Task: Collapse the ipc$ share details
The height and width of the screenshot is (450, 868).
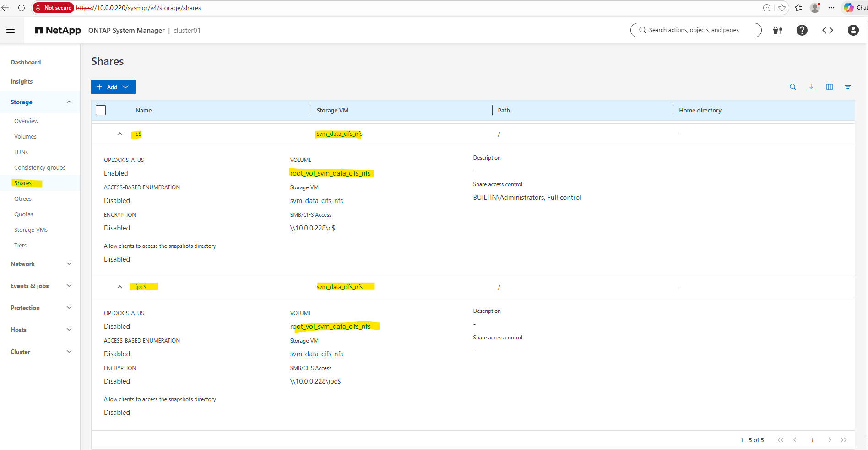Action: click(x=120, y=287)
